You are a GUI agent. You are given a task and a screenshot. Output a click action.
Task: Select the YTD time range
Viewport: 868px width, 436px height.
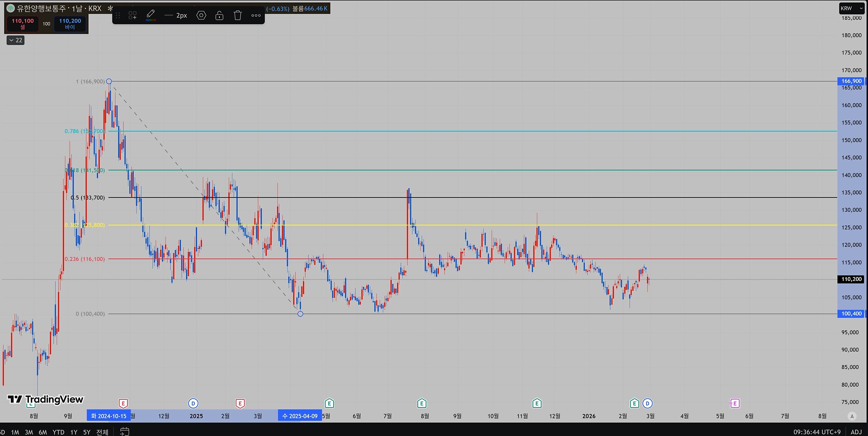(58, 432)
